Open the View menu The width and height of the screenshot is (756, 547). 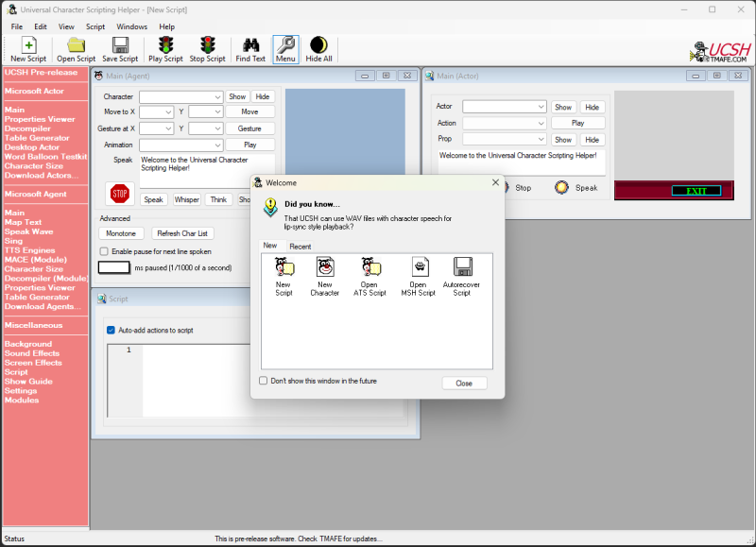pyautogui.click(x=66, y=26)
